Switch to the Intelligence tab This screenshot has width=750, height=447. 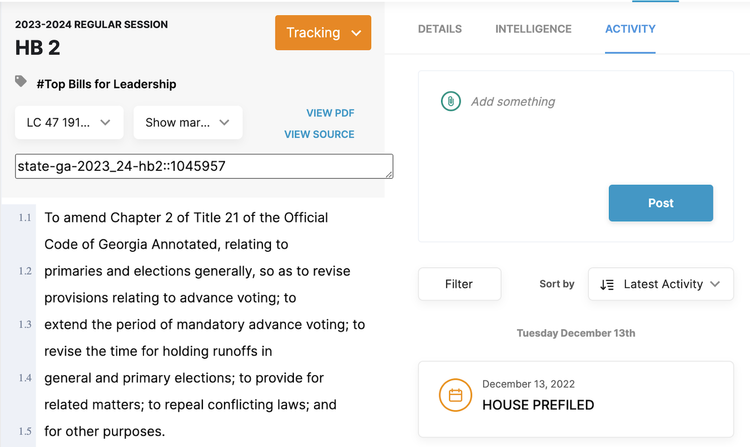(533, 29)
